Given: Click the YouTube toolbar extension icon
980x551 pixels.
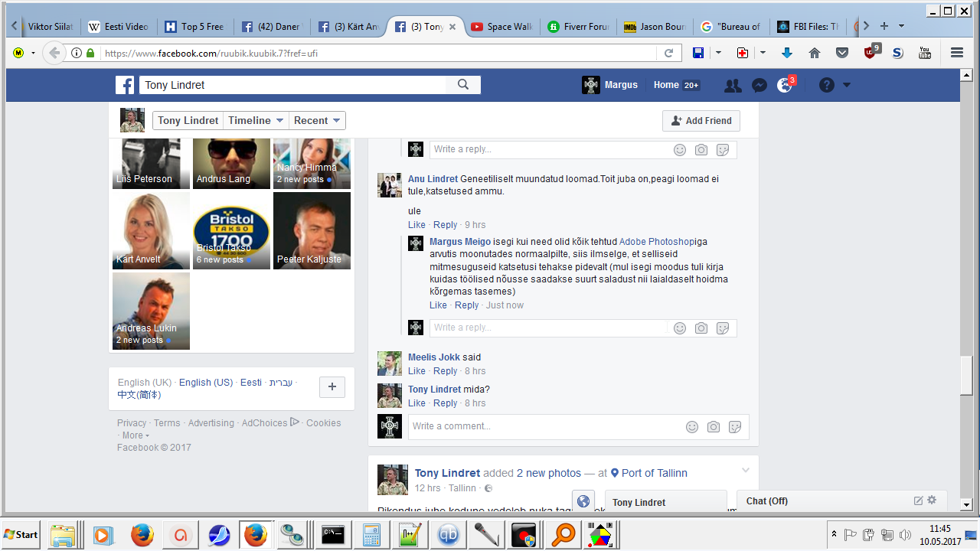Looking at the screenshot, I should click(x=925, y=53).
